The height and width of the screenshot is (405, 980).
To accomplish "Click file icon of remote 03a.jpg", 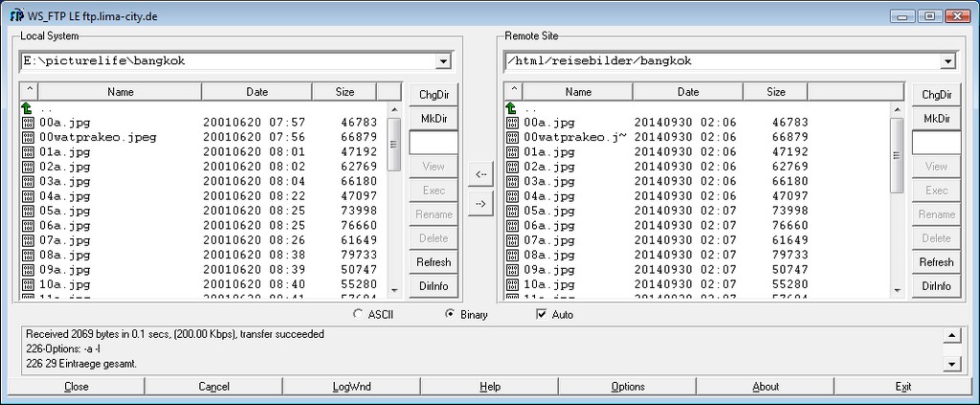I will click(x=512, y=181).
